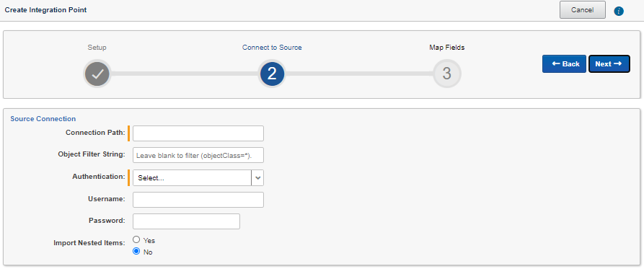Choose No for Import Nested Items
This screenshot has width=644, height=269.
[x=137, y=252]
